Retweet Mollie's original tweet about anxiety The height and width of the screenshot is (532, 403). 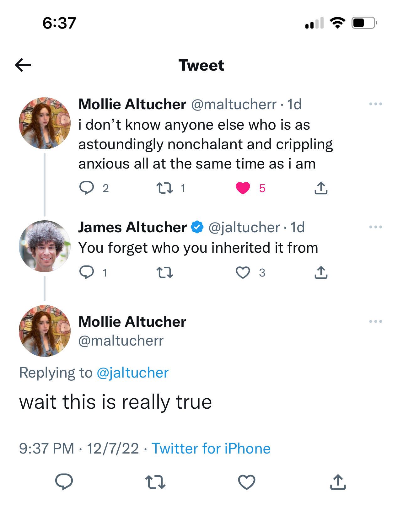pyautogui.click(x=164, y=188)
